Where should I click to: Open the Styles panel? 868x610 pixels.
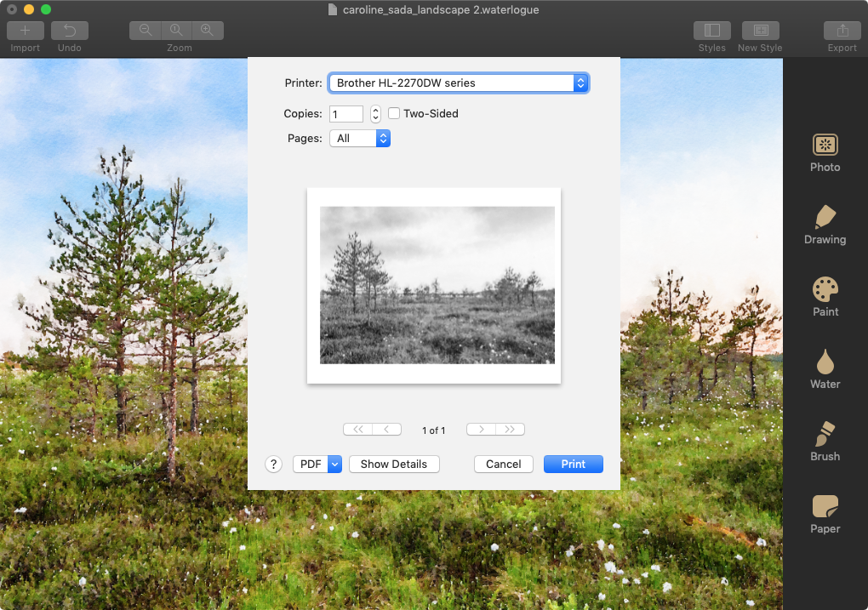click(x=712, y=31)
